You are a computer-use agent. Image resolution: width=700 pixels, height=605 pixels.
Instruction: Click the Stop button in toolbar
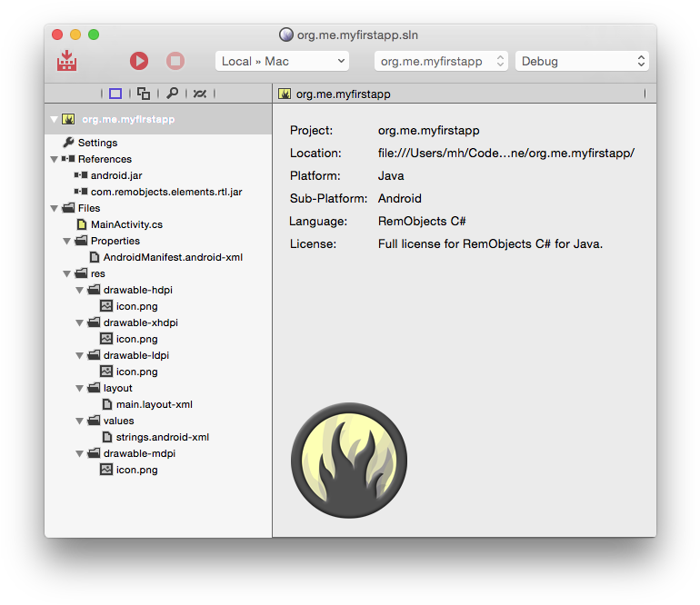pyautogui.click(x=175, y=61)
